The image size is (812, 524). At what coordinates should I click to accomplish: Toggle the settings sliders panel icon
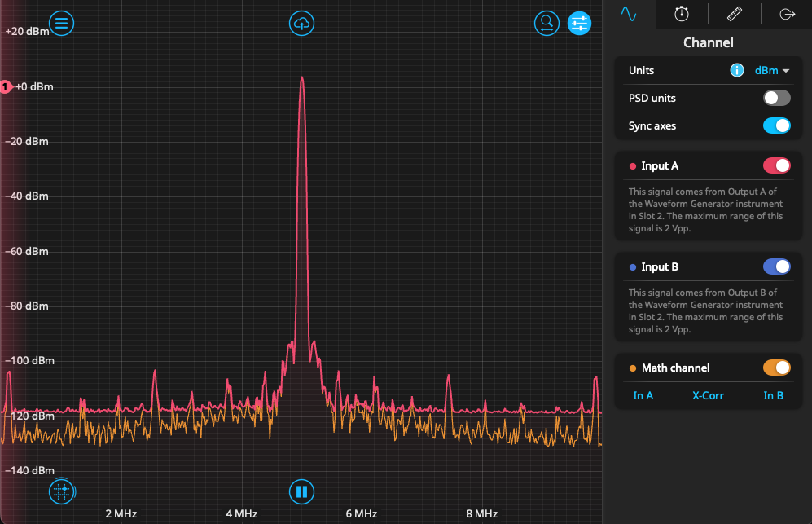[579, 24]
